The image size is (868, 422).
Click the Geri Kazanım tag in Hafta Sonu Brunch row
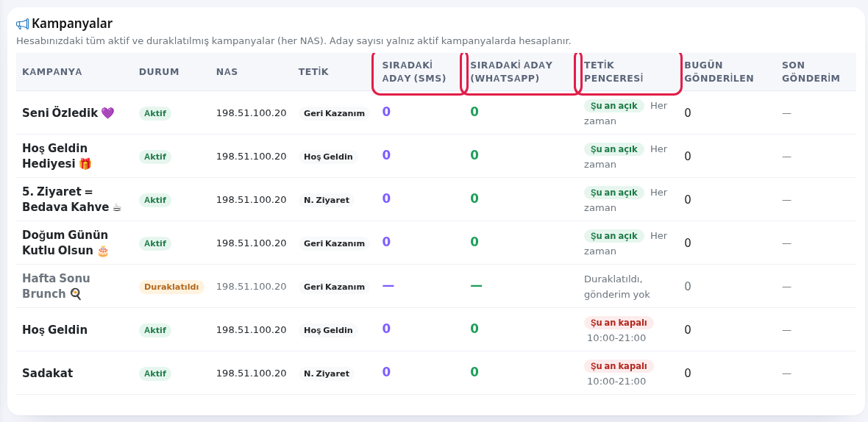[335, 287]
